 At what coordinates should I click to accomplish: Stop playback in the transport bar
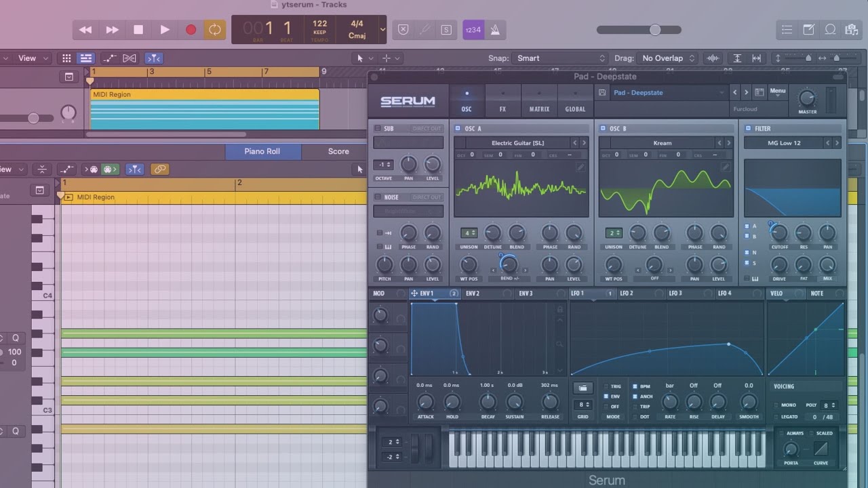[x=138, y=30]
